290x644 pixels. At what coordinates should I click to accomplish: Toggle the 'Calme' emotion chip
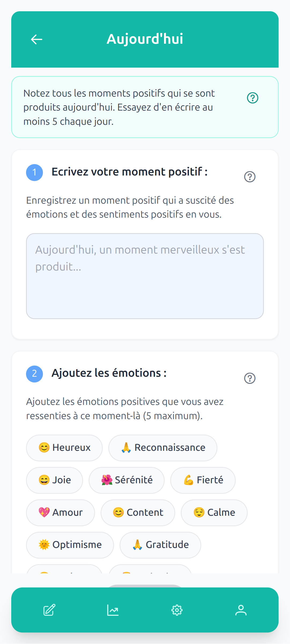click(x=214, y=512)
